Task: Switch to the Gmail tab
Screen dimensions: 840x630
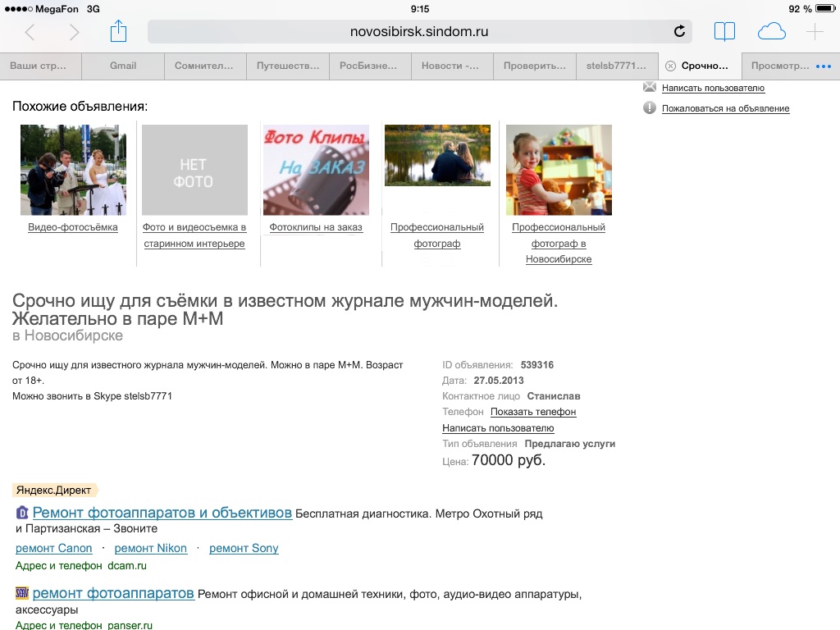Action: coord(123,66)
